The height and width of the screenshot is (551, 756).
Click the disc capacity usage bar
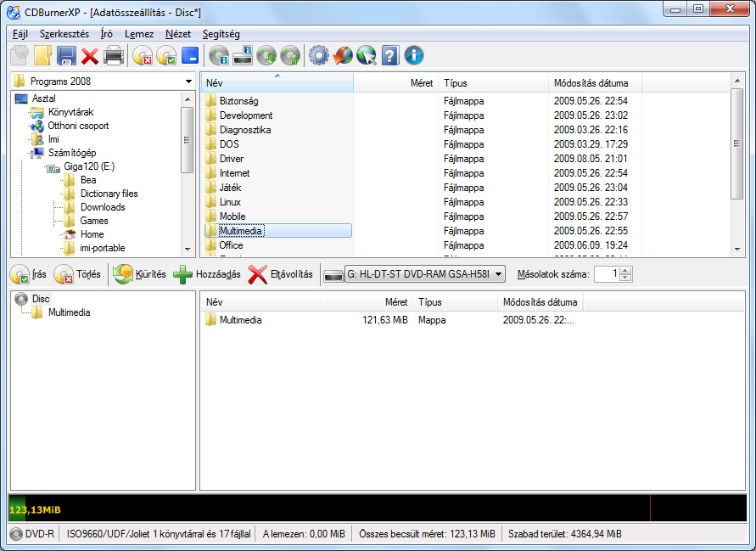pos(378,509)
